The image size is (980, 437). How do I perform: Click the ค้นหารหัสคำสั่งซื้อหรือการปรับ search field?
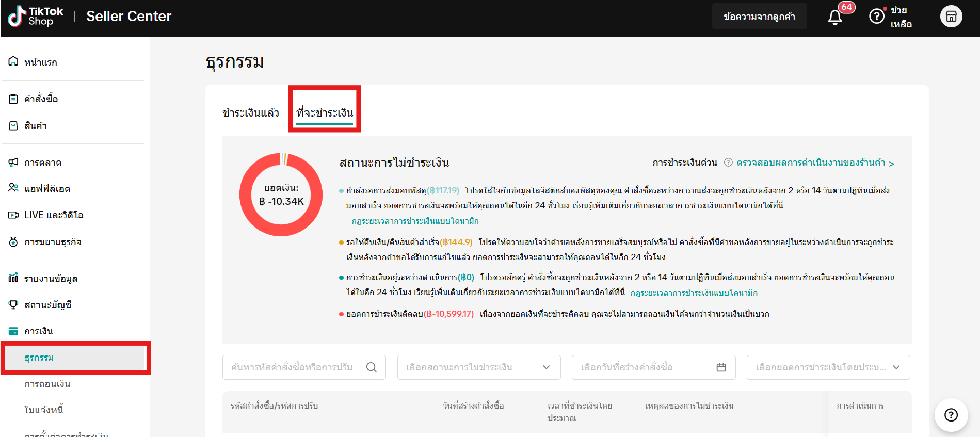[x=304, y=367]
